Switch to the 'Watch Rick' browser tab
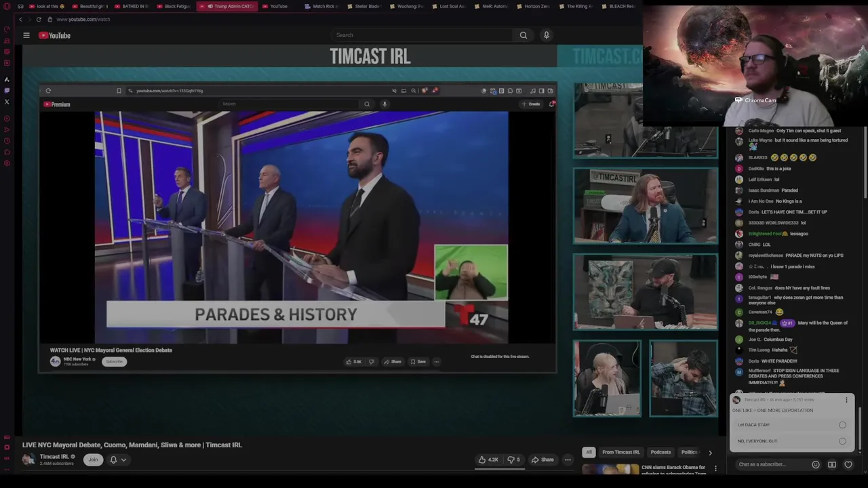Screen dimensions: 868x488 (321, 6)
